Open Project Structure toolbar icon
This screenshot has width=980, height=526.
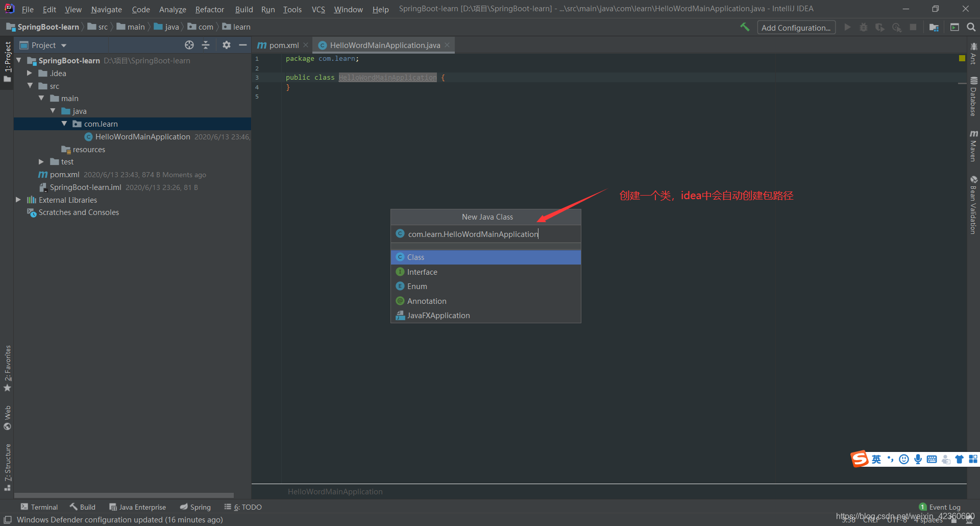934,27
